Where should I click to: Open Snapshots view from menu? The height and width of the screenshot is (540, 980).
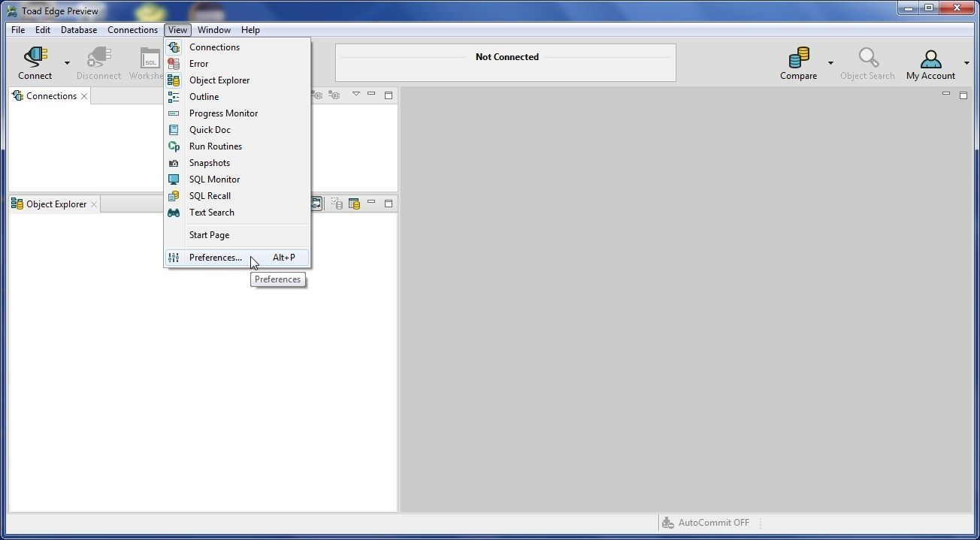237,163
